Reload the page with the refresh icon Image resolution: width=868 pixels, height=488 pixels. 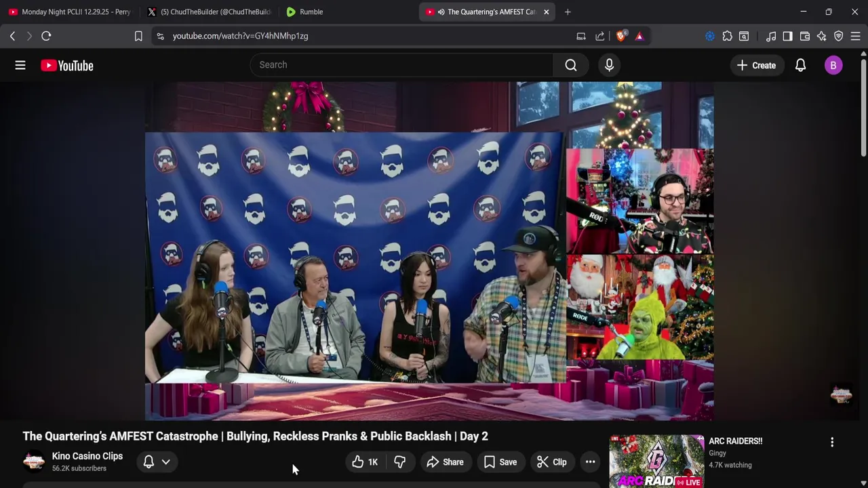46,36
